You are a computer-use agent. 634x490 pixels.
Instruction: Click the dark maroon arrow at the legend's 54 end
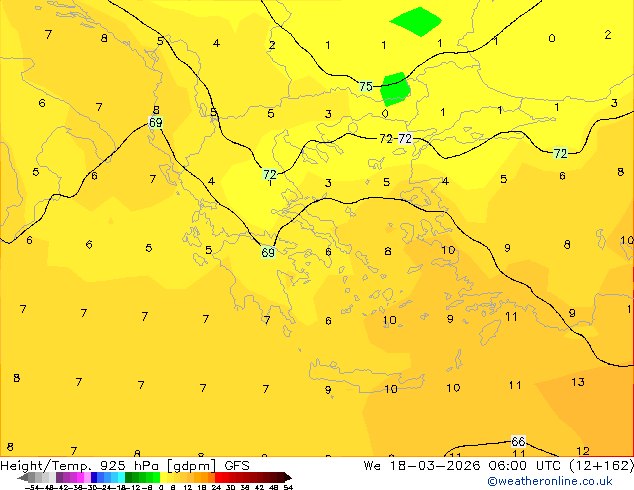point(288,477)
